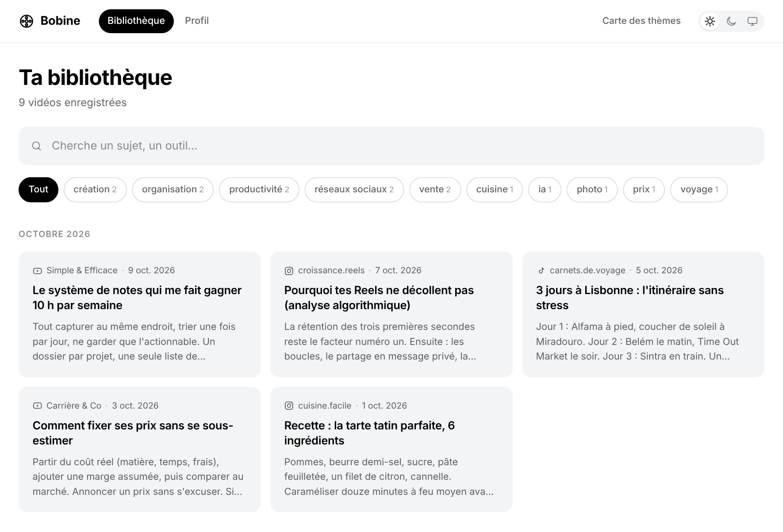783x532 pixels.
Task: Click source name carnets.de.voyage
Action: click(x=587, y=271)
